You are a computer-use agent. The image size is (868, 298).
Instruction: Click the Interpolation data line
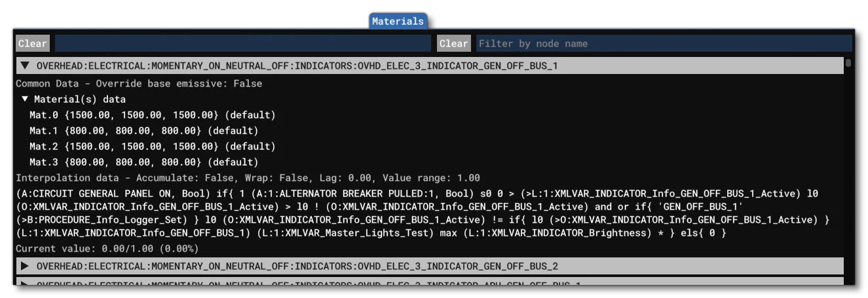[248, 177]
